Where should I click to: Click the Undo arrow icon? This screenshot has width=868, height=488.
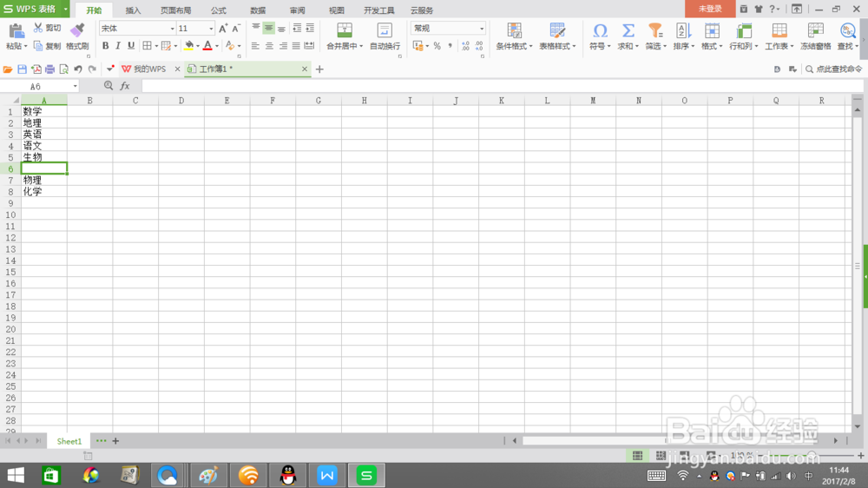pos(78,69)
